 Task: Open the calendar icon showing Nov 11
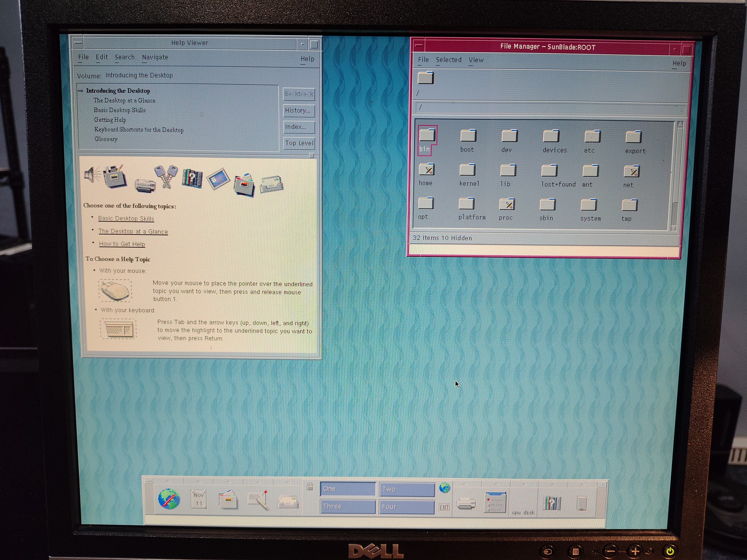pos(199,499)
